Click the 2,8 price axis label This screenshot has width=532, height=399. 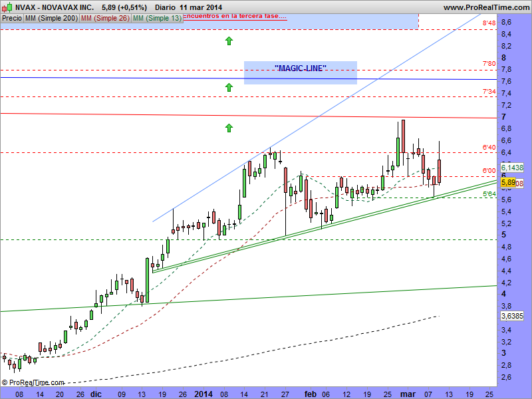pyautogui.click(x=506, y=365)
